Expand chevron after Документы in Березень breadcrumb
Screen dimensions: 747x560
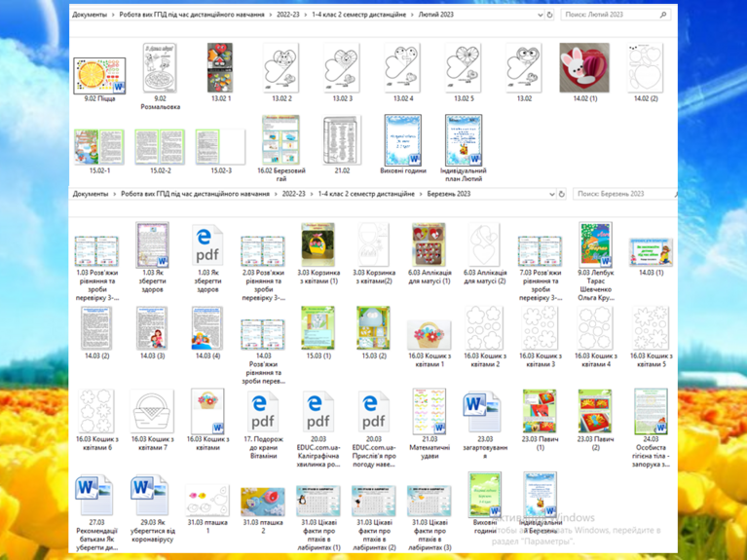click(x=114, y=194)
